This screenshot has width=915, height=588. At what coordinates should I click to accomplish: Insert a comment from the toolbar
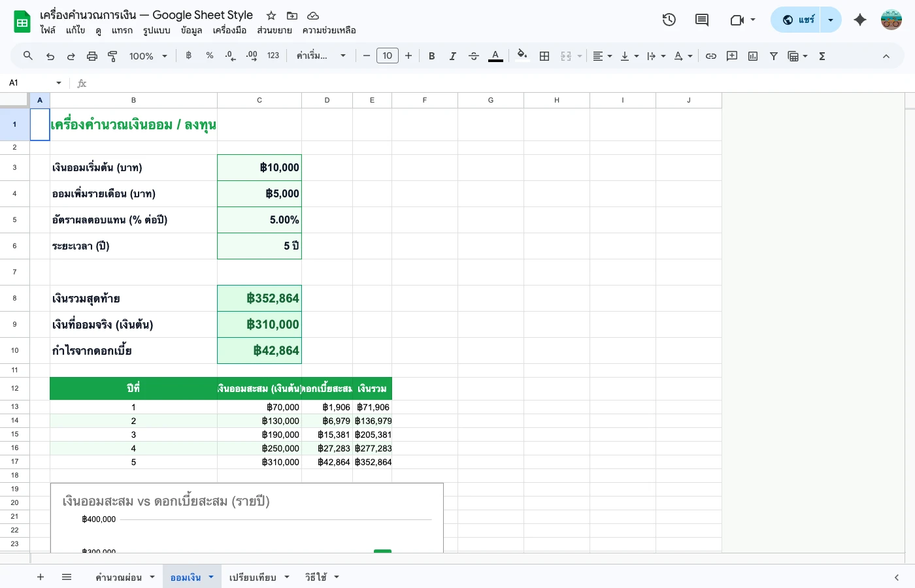pos(732,56)
